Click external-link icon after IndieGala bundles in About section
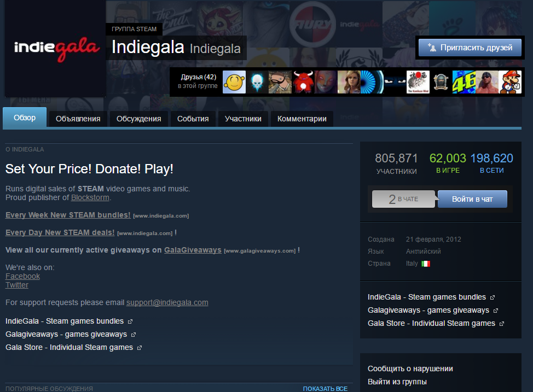Image resolution: width=533 pixels, height=392 pixels. coord(130,321)
